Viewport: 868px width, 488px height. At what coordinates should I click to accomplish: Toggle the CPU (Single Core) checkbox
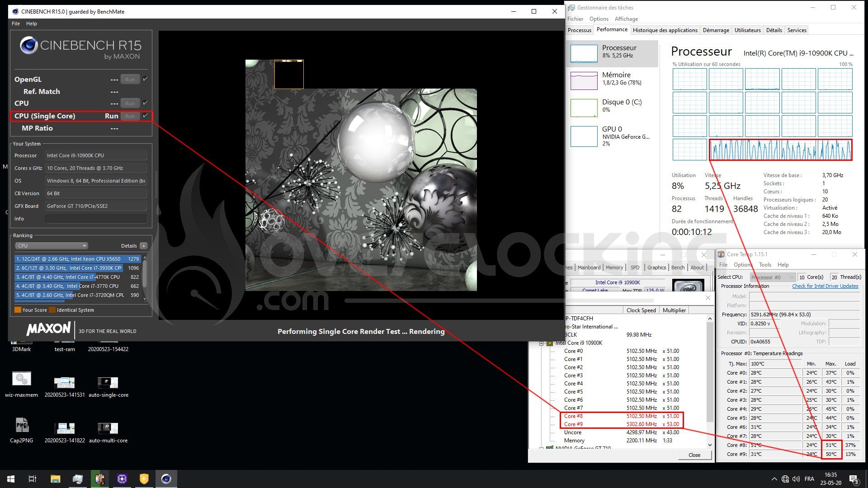145,116
